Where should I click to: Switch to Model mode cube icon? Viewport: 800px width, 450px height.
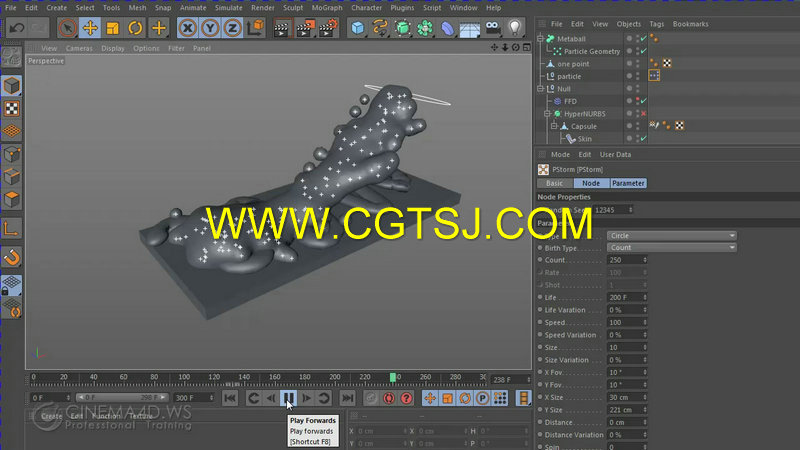pyautogui.click(x=11, y=86)
